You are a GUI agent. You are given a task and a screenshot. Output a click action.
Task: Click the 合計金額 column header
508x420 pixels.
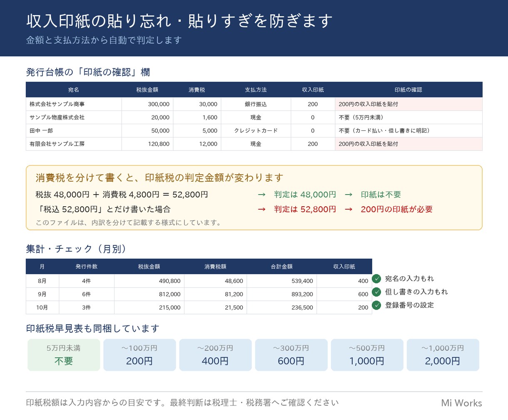click(282, 266)
